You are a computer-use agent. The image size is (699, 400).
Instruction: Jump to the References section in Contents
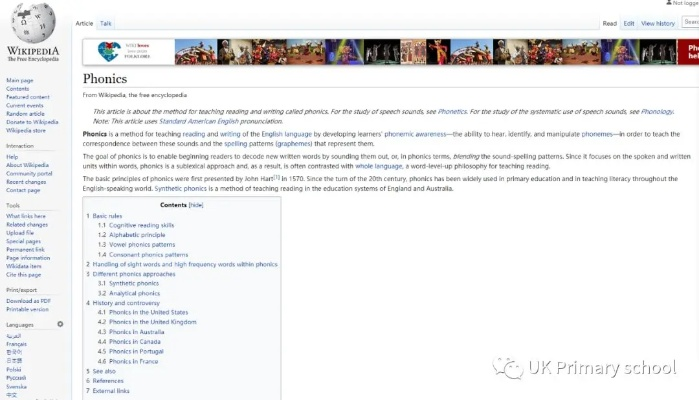point(108,381)
